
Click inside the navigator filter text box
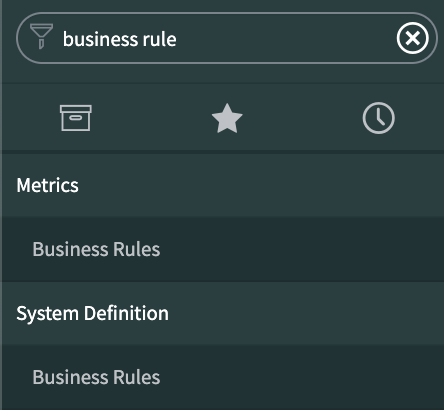click(227, 38)
